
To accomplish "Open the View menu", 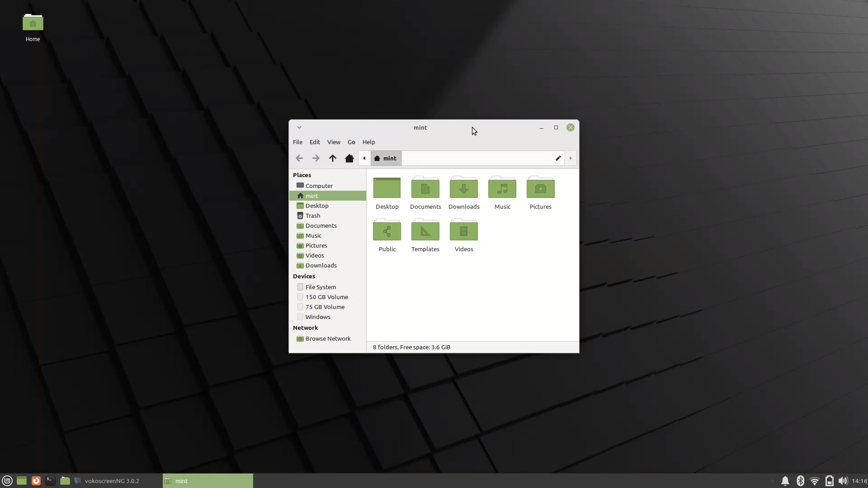I will (333, 142).
